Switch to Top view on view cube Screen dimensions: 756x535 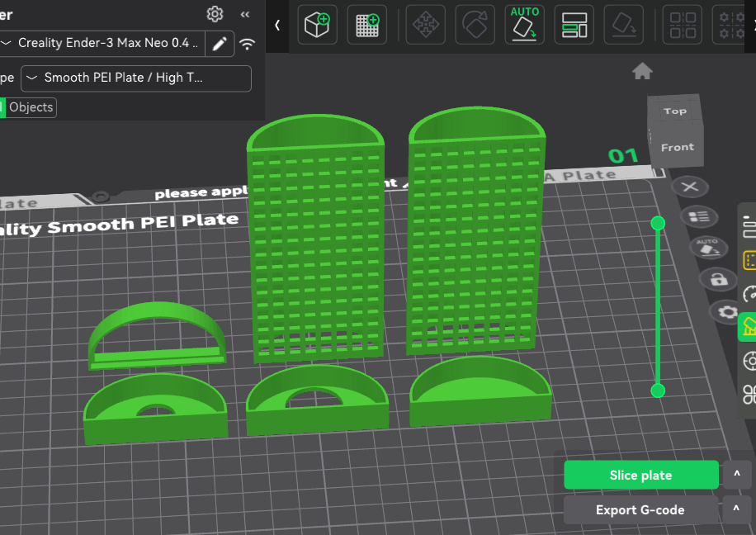coord(674,111)
